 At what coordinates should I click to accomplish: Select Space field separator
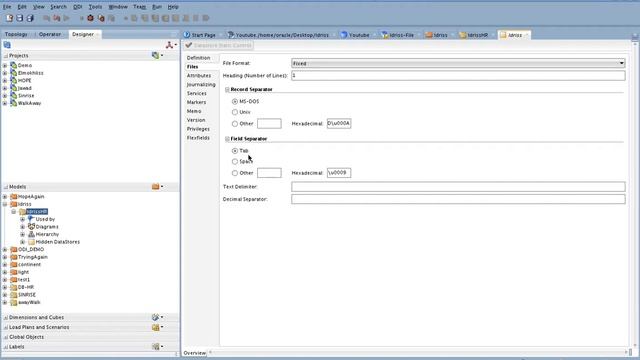pos(235,162)
